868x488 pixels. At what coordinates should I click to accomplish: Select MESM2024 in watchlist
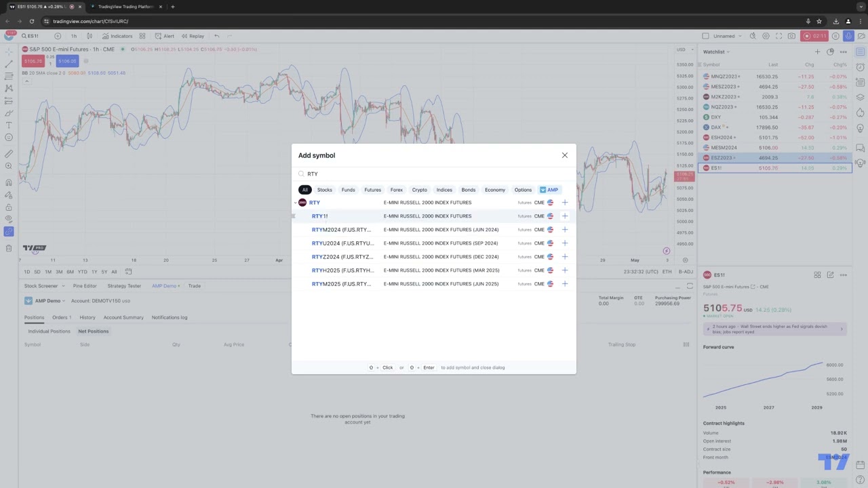tap(775, 148)
